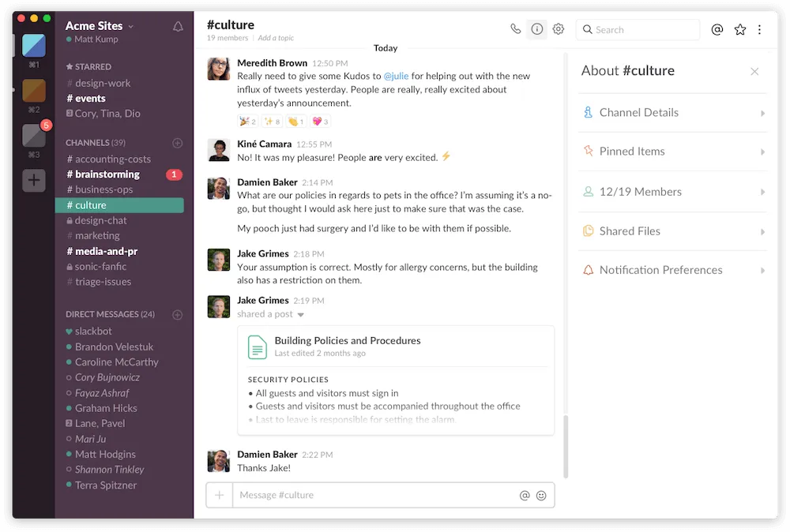The height and width of the screenshot is (532, 790).
Task: Start a call with the phone icon
Action: [515, 28]
